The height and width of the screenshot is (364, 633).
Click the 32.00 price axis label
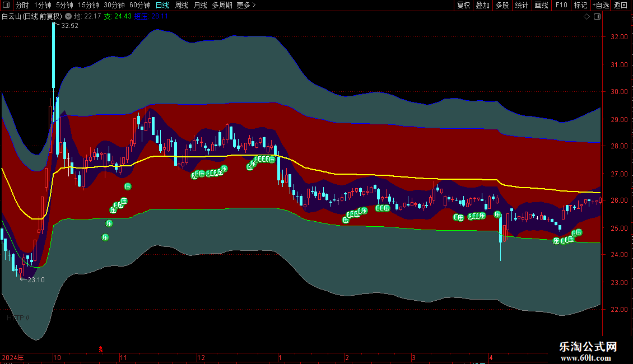tap(619, 37)
